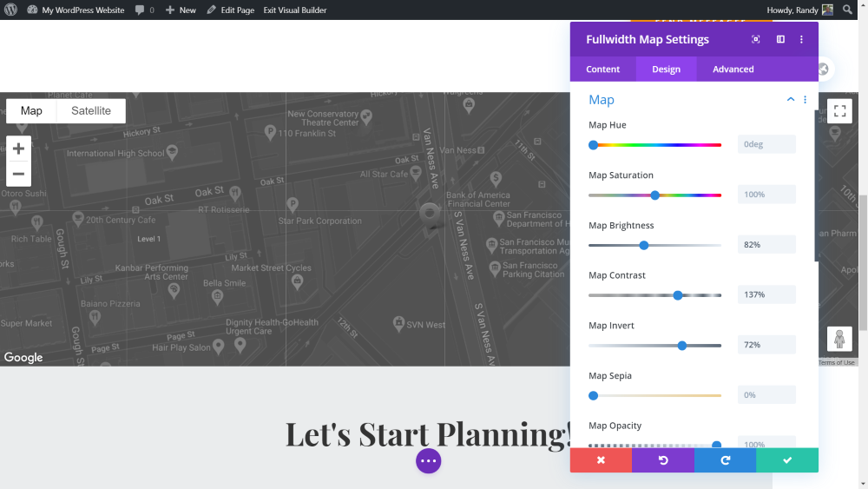Click New Conservatory Theatre Center marker
Viewport: 868px width, 489px height.
[x=366, y=117]
